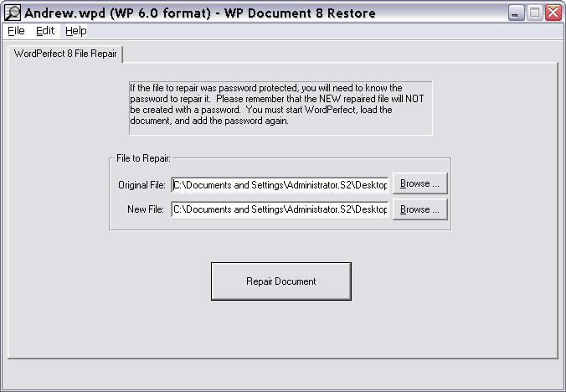This screenshot has width=566, height=392.
Task: Close the WP Document 8 Restore window
Action: [553, 13]
